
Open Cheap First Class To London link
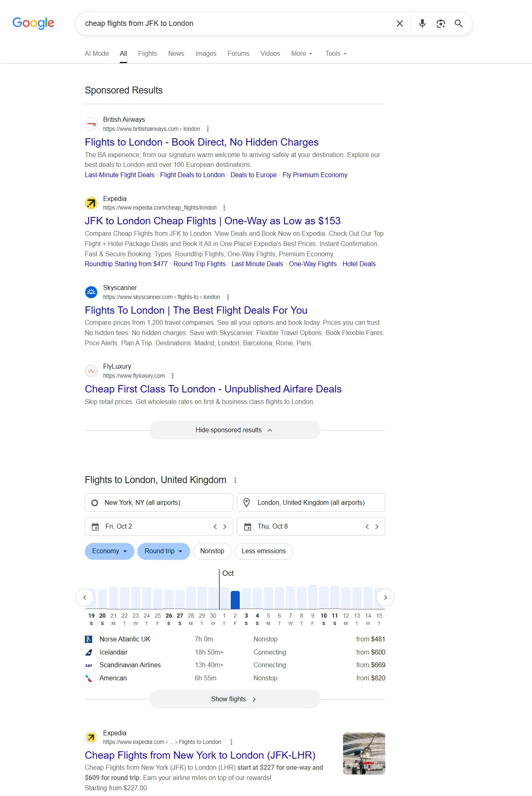point(213,389)
